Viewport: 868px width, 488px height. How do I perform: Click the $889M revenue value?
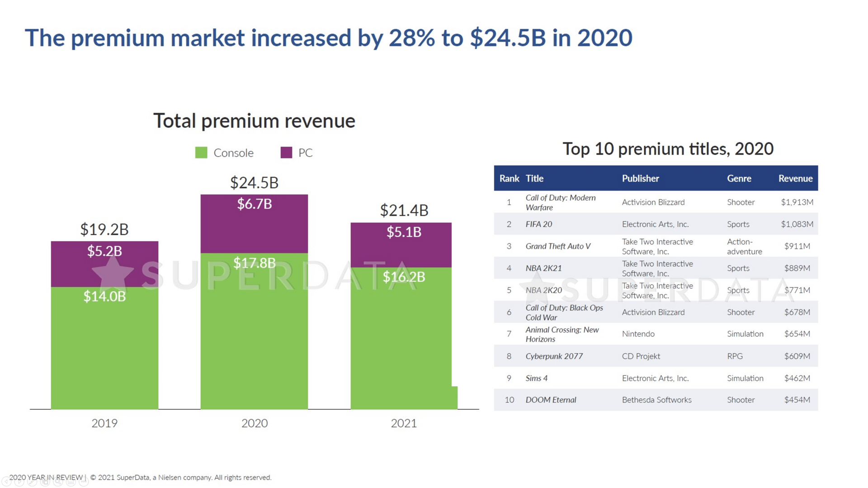tap(797, 268)
